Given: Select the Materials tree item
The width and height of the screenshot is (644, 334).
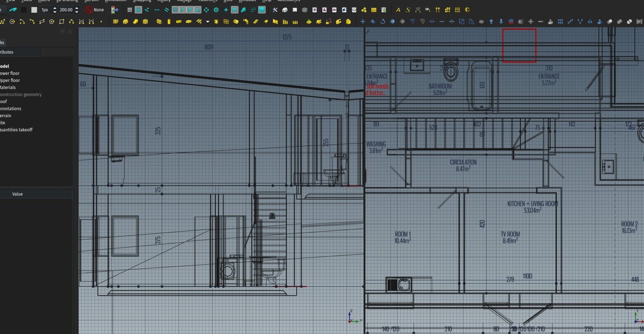Looking at the screenshot, I should coord(8,87).
